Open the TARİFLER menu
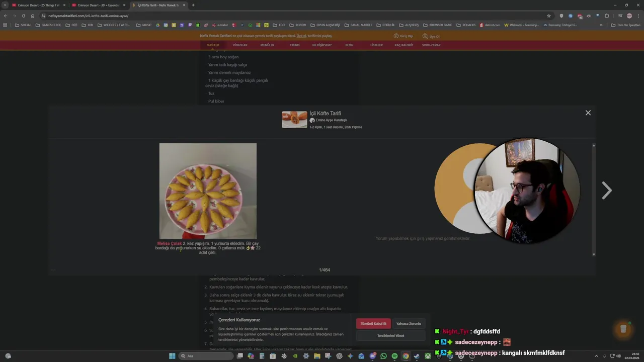The image size is (644, 362). pos(212,45)
